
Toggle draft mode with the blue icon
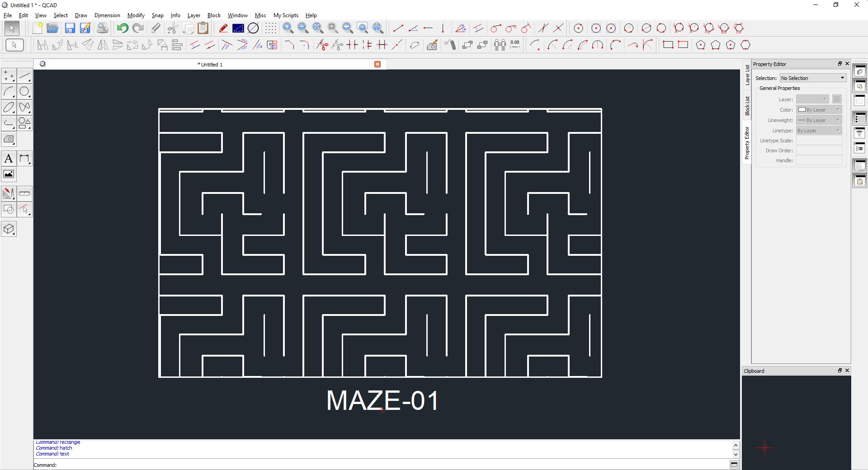[238, 28]
